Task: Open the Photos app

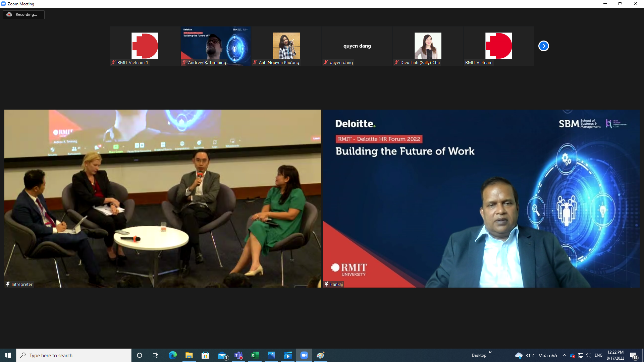Action: point(271,355)
